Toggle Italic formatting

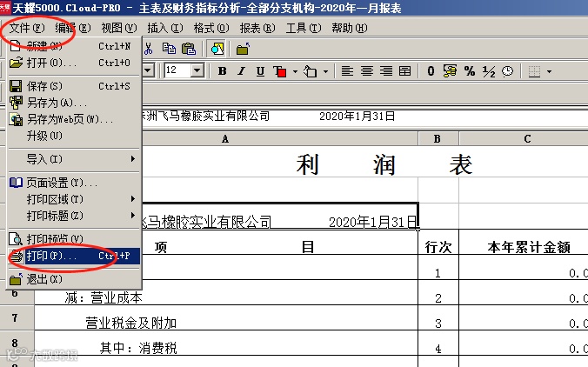coord(241,70)
